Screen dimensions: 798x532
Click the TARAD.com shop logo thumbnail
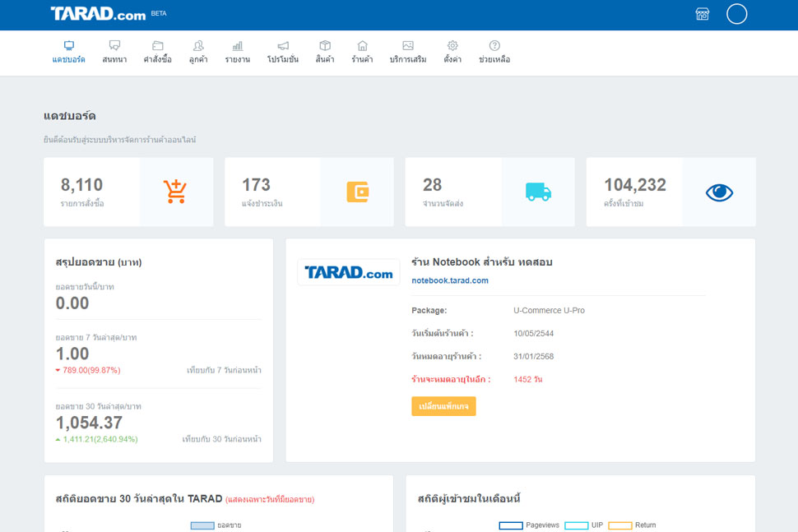click(x=349, y=273)
